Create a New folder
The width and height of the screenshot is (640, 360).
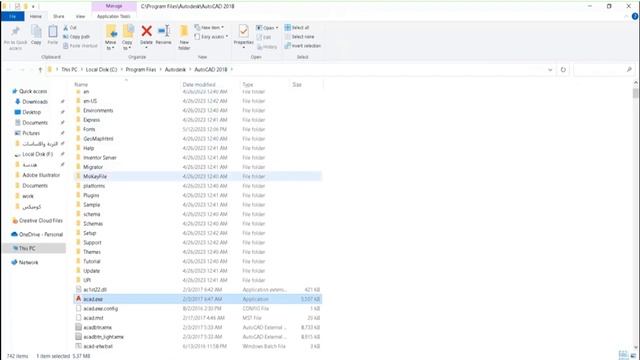pos(184,38)
